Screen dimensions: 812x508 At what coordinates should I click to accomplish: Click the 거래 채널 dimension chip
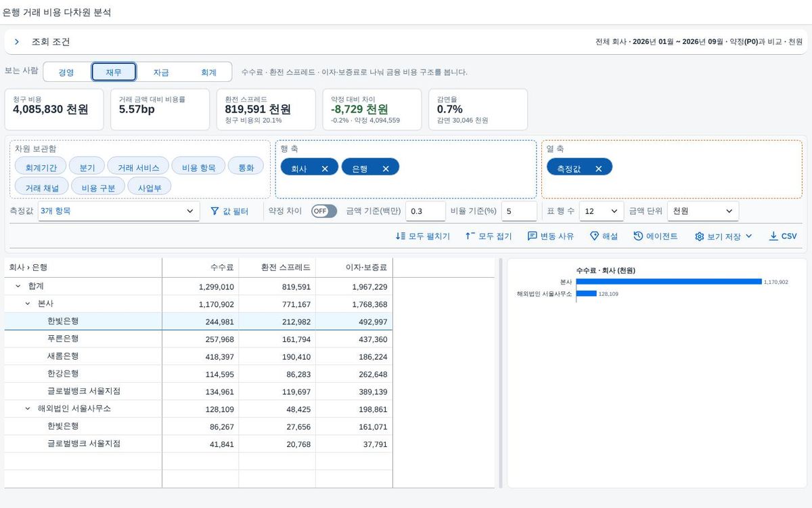[42, 188]
